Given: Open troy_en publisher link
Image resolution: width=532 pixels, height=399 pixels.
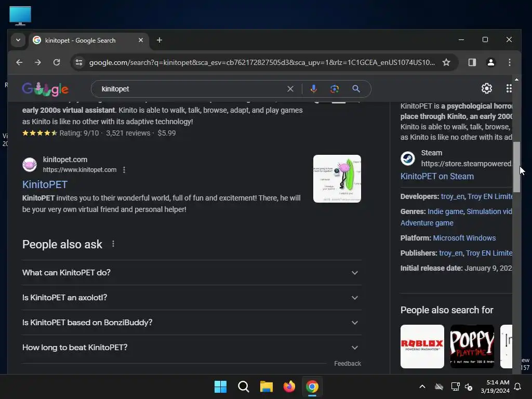Looking at the screenshot, I should tap(450, 253).
